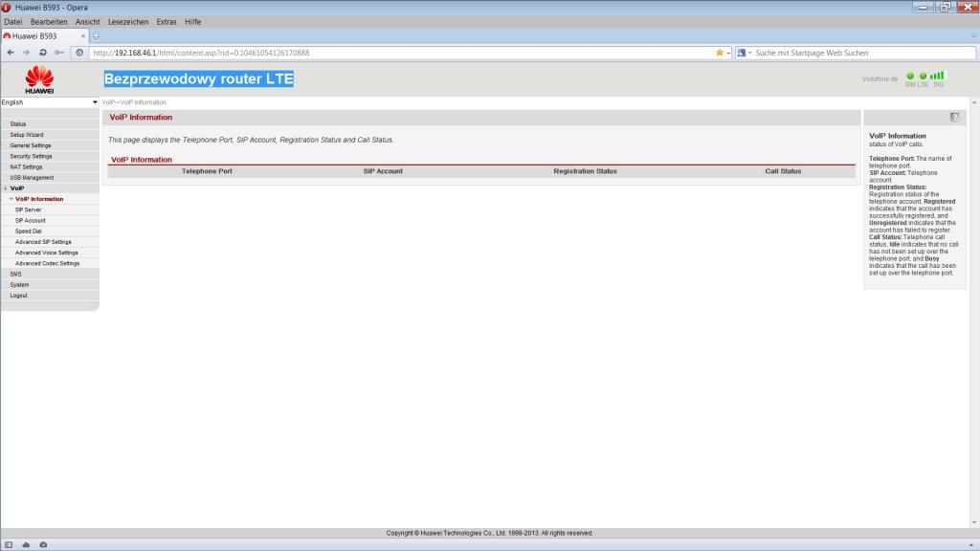980x551 pixels.
Task: Click the Registration Status column header
Action: pos(585,171)
